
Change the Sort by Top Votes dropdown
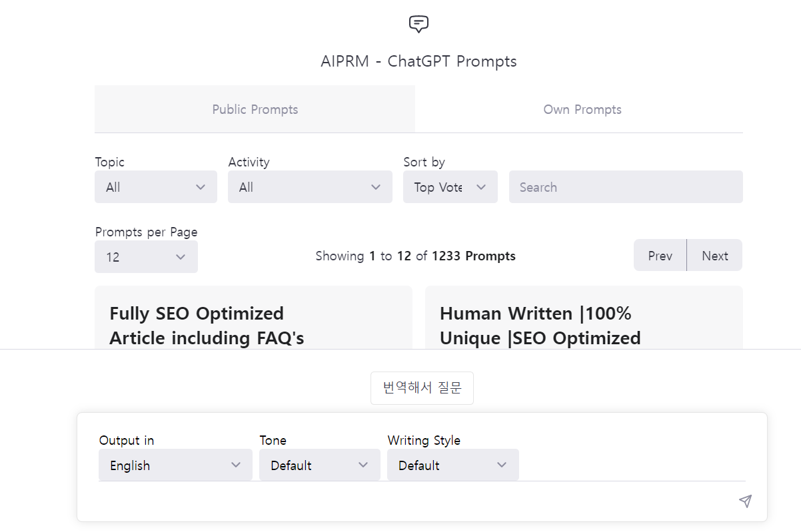(450, 187)
